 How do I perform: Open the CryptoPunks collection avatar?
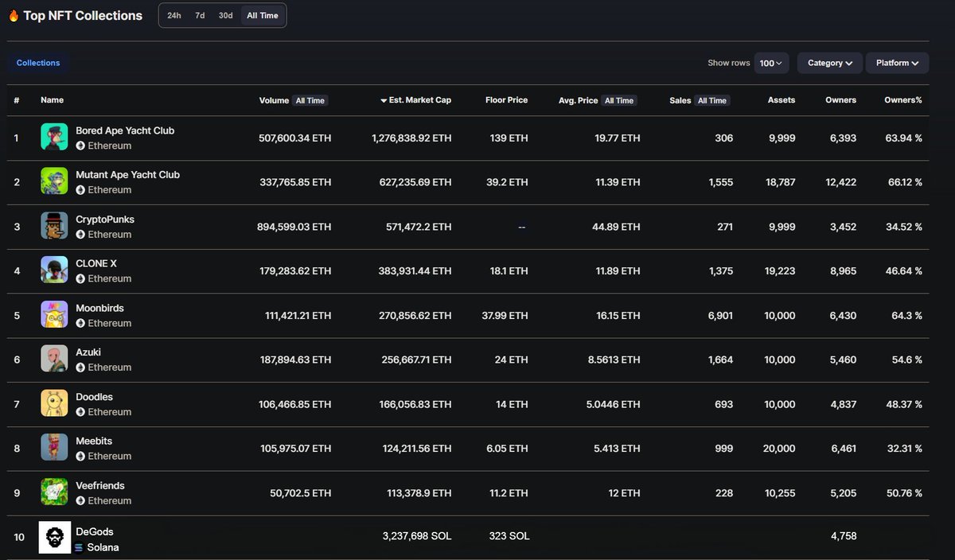point(54,226)
